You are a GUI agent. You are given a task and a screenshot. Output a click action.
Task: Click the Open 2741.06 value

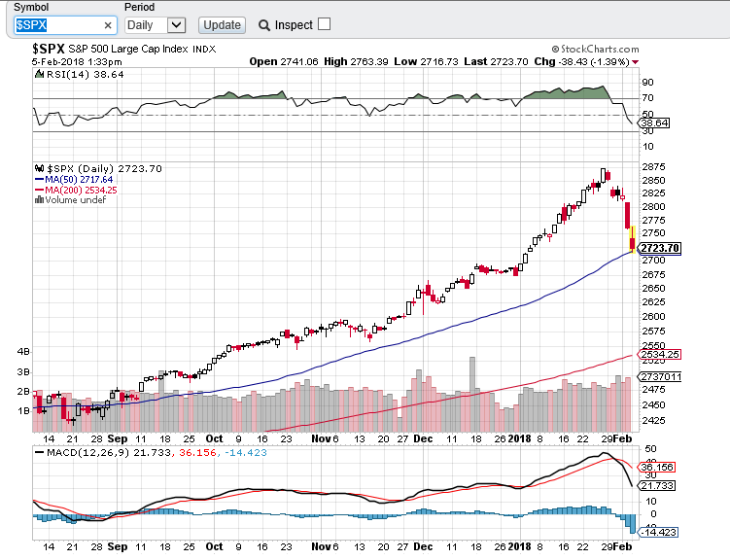284,62
